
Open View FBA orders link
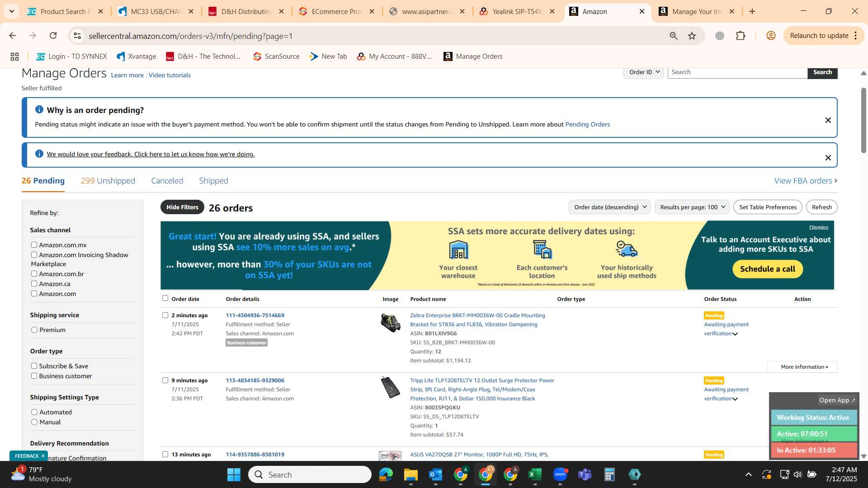click(806, 181)
